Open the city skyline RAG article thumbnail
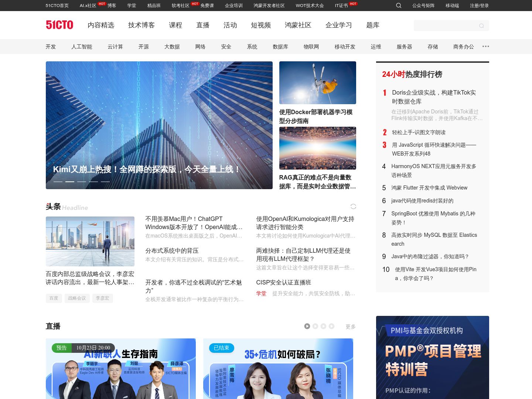 [318, 148]
